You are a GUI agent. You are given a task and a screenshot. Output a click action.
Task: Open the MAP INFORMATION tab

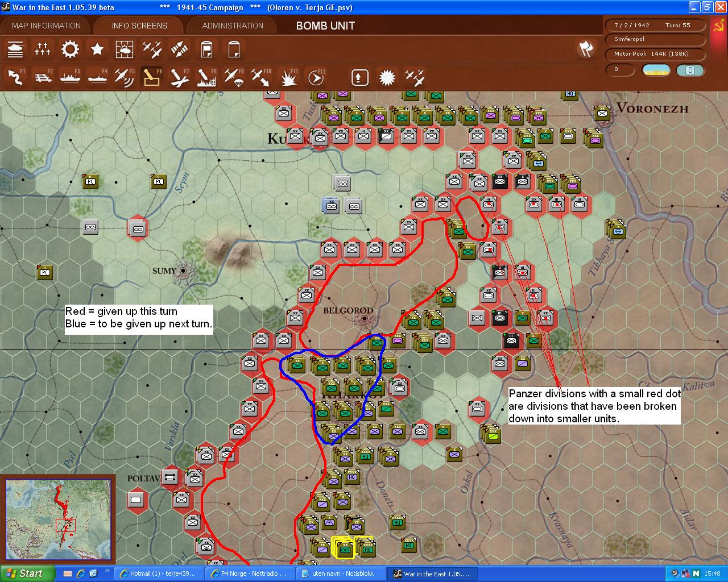[x=46, y=26]
